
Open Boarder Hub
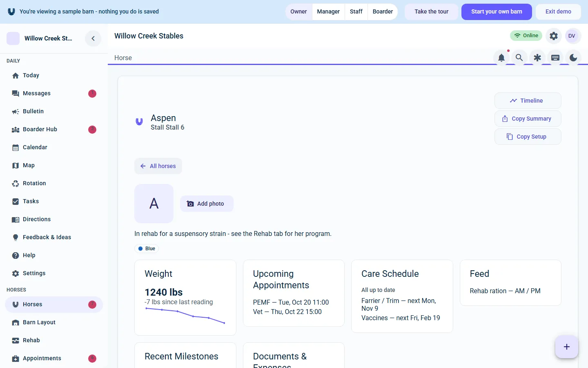pyautogui.click(x=54, y=129)
